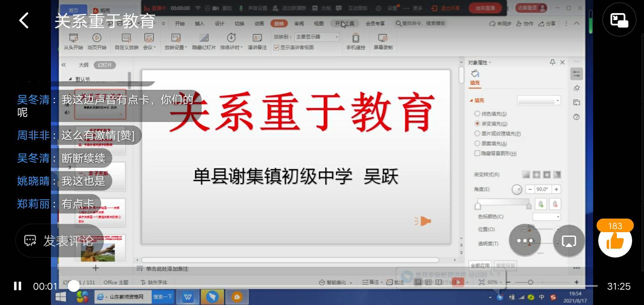Start slideshow 从头开始 from the beginning
The image size is (644, 305).
click(73, 42)
